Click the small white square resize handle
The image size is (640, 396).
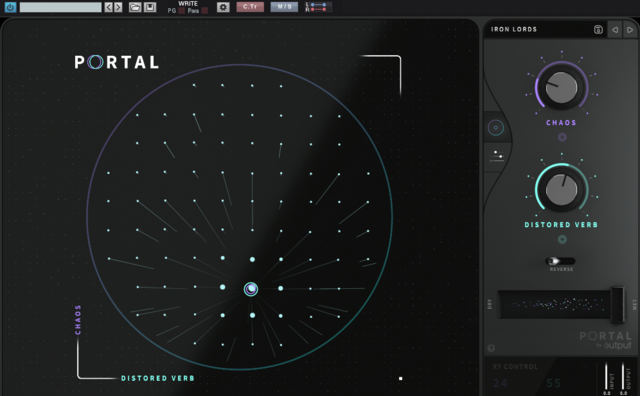[400, 378]
